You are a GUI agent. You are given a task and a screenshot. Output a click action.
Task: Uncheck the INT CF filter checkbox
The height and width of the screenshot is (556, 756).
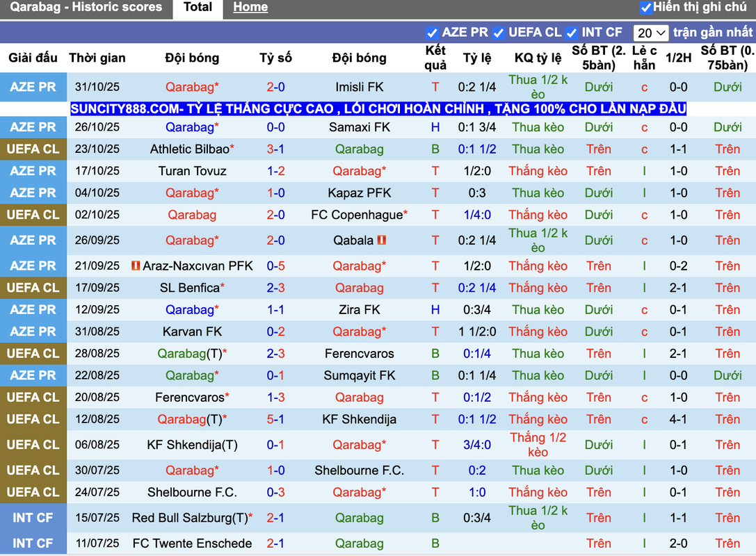(x=571, y=33)
